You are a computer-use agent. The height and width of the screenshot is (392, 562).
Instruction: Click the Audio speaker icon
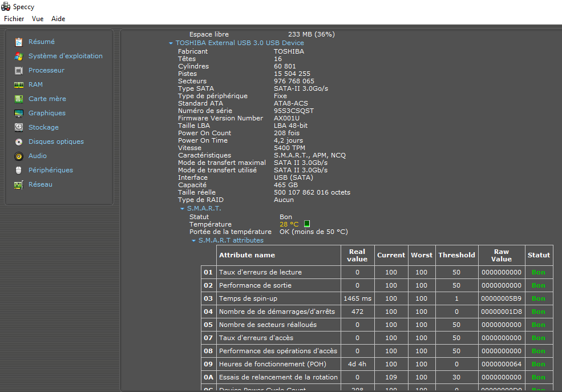coord(19,156)
